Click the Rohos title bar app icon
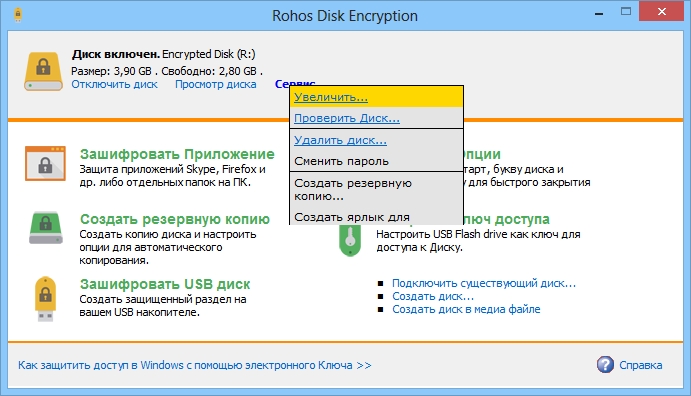The image size is (691, 396). click(18, 15)
